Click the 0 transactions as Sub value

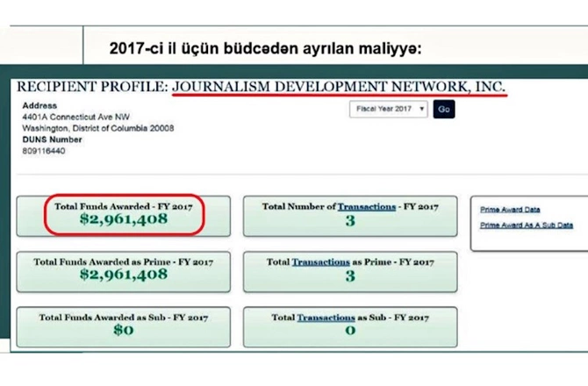point(350,330)
